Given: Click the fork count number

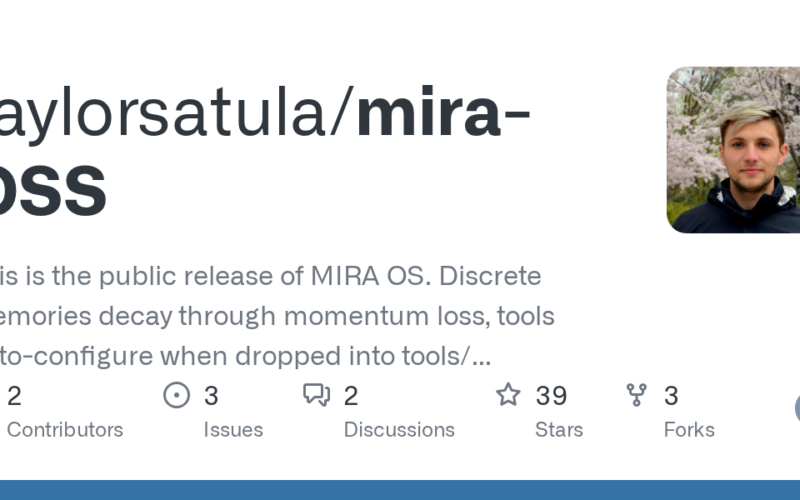Looking at the screenshot, I should coord(671,396).
